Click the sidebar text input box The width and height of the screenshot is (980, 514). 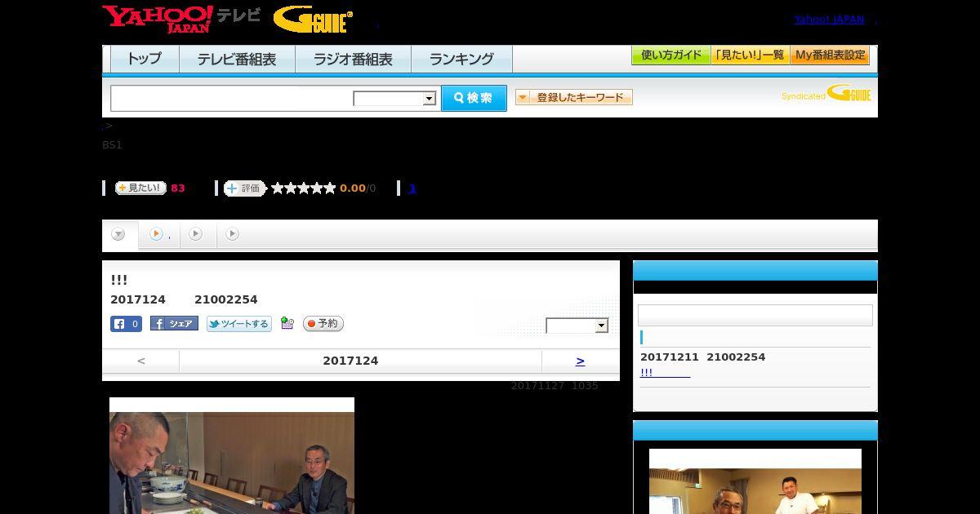point(755,316)
